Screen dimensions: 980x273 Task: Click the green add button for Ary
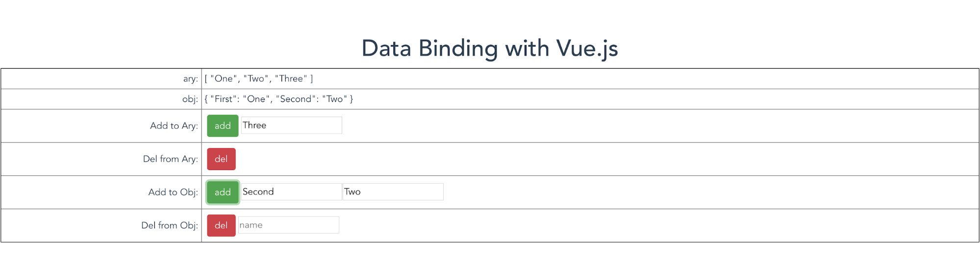pos(223,126)
